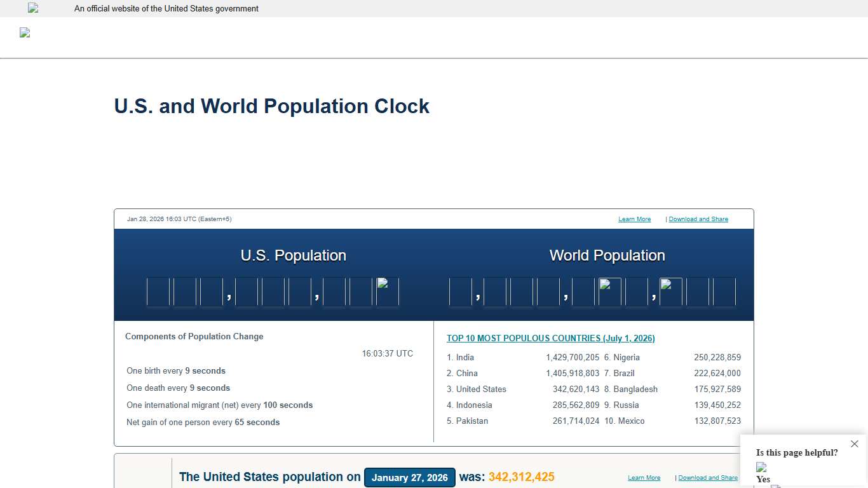This screenshot has width=868, height=488.
Task: Select United States in the populous countries list
Action: click(480, 389)
